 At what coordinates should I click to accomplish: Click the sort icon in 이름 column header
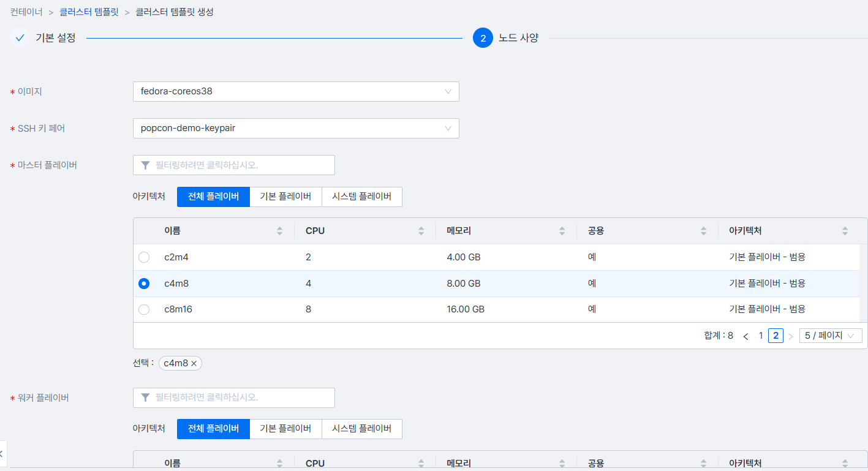point(280,231)
